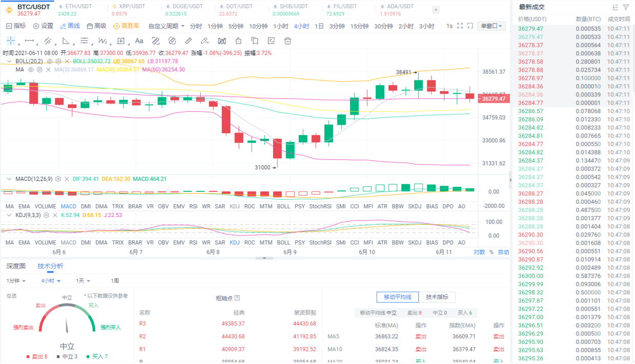Click the copy drawings icon
635x364 pixels.
pos(255,41)
